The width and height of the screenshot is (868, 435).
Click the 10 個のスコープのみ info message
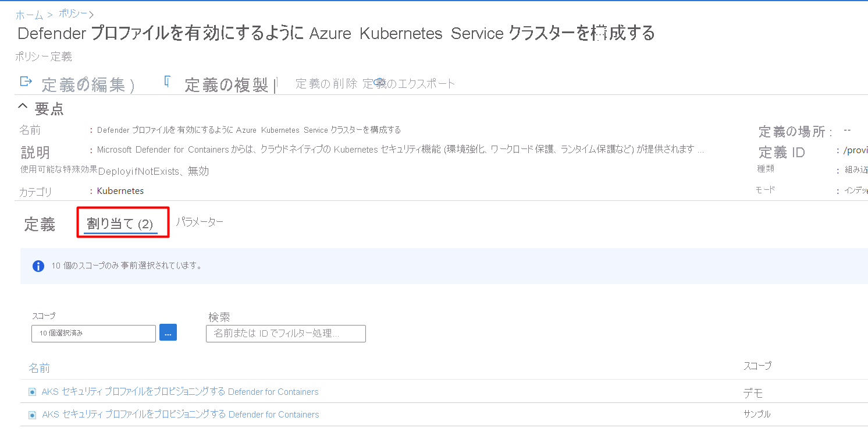[x=127, y=266]
